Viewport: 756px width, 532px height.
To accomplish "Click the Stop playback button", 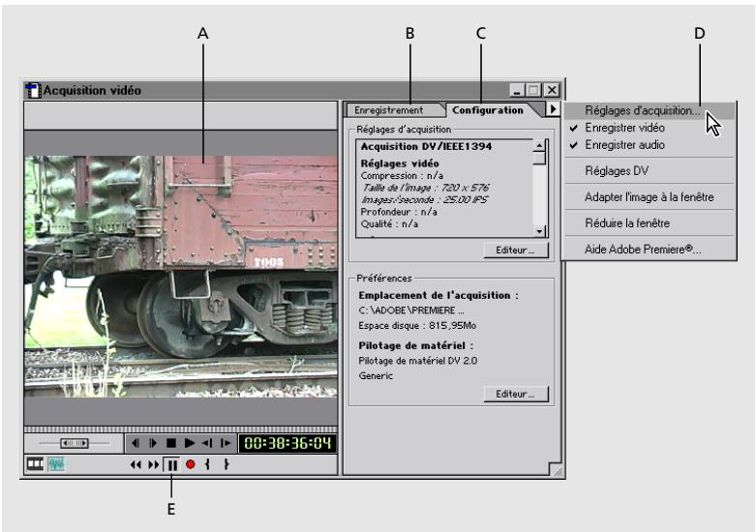I will tap(170, 444).
